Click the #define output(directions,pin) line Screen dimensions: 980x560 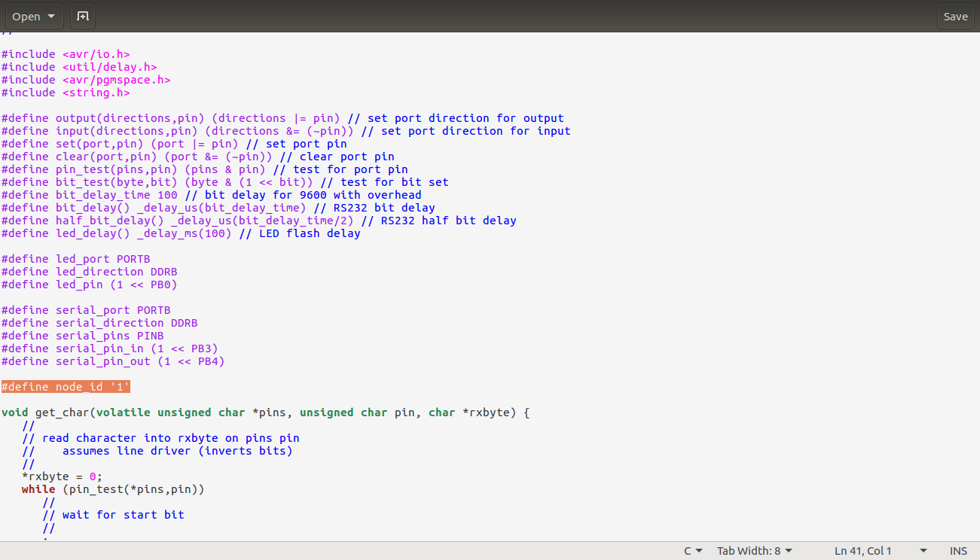282,118
